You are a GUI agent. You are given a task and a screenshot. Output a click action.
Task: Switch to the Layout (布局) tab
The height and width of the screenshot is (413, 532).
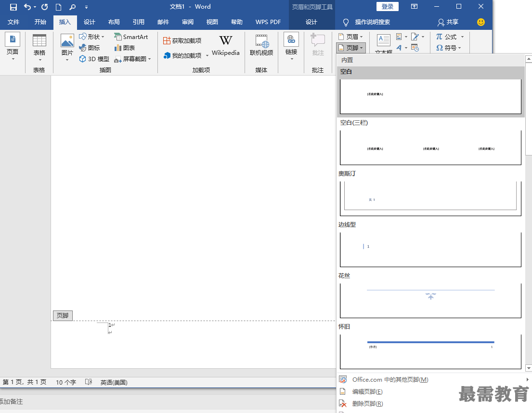tap(114, 22)
